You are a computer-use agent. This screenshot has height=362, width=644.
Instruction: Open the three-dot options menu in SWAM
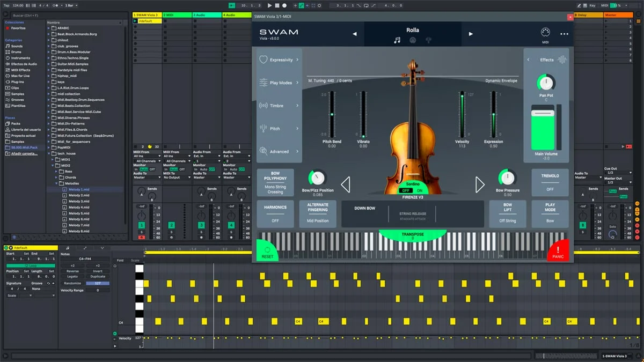(564, 34)
